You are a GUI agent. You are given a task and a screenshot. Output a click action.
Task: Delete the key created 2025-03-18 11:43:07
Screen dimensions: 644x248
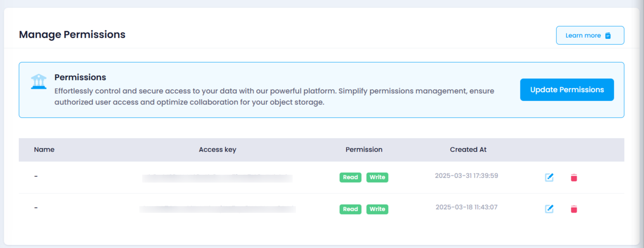coord(574,209)
